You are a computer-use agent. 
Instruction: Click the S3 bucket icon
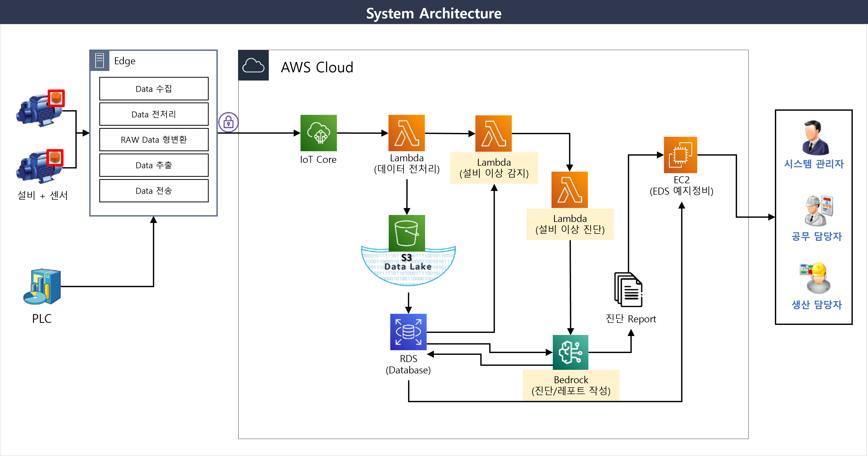407,233
